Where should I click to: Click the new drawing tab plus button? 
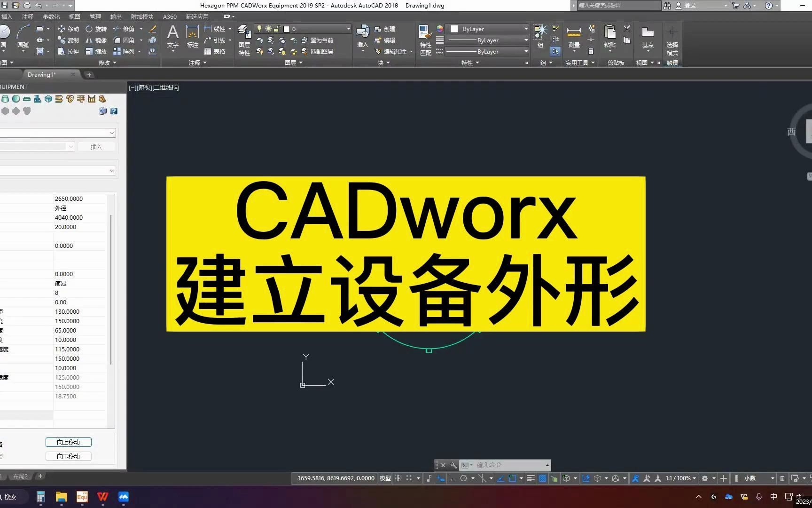pos(89,74)
